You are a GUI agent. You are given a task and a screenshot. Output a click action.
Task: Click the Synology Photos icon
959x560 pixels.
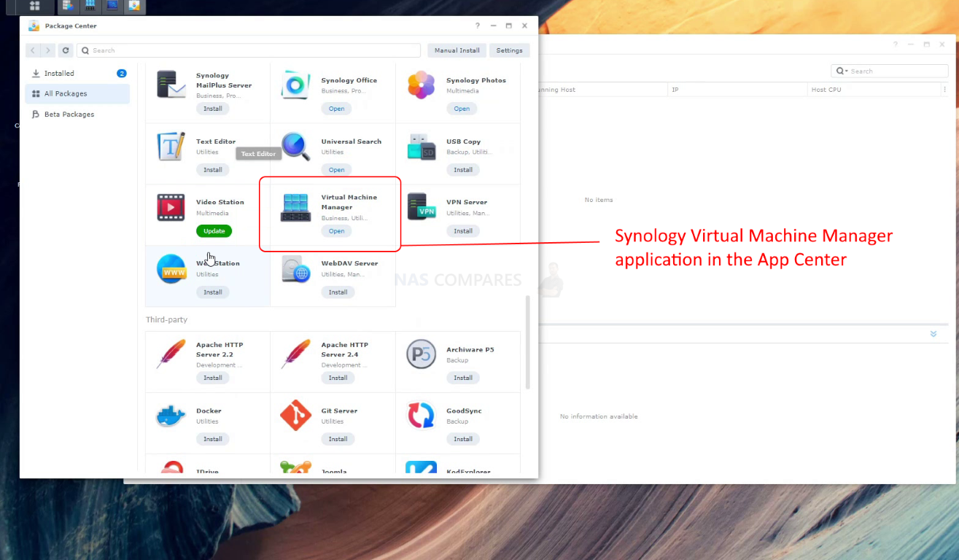coord(422,85)
